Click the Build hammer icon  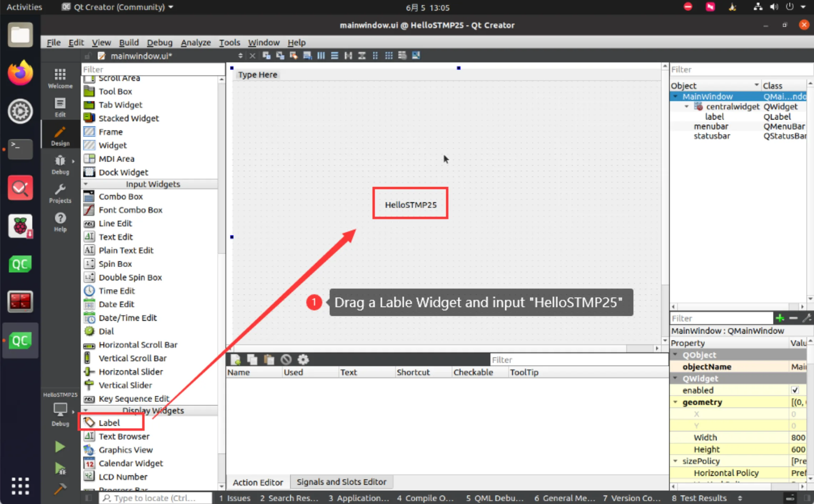coord(60,488)
